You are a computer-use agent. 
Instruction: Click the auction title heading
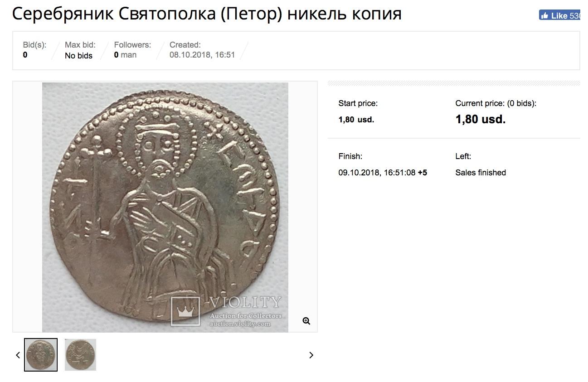(207, 14)
